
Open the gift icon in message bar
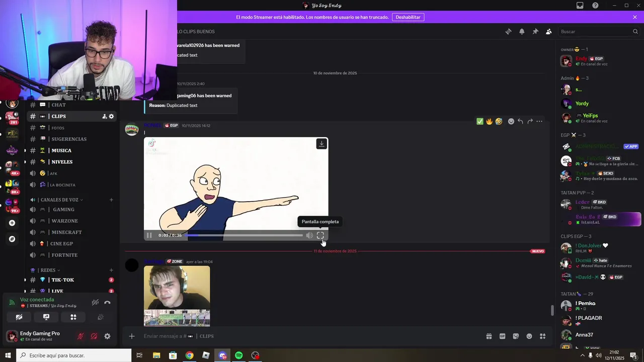pyautogui.click(x=489, y=336)
